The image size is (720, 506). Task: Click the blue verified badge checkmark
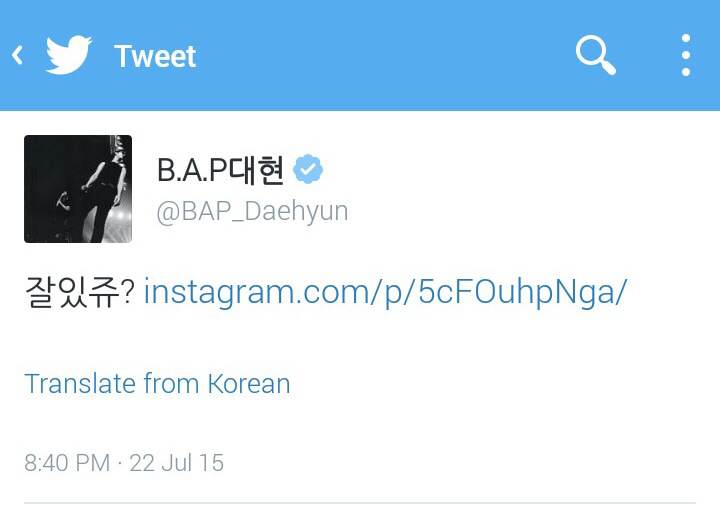[308, 169]
